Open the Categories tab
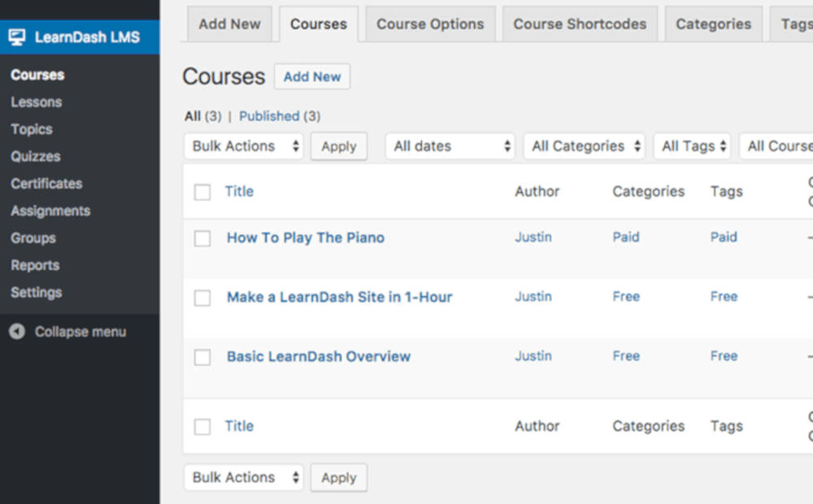 point(712,24)
